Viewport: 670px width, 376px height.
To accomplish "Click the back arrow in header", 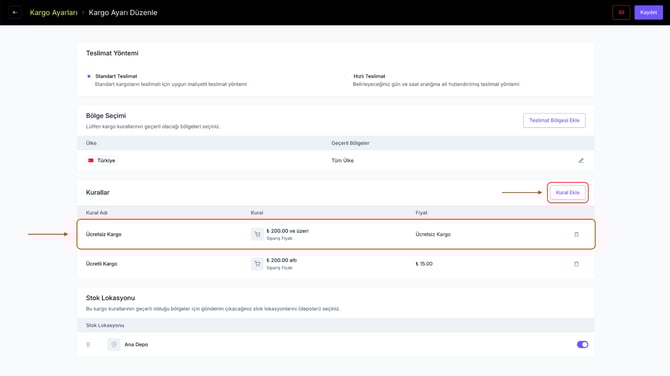I will tap(15, 12).
